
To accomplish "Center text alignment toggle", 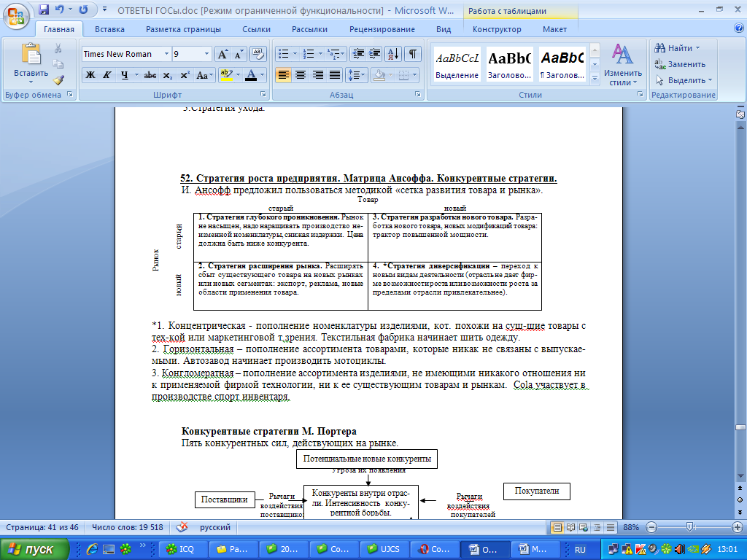I will [x=301, y=75].
